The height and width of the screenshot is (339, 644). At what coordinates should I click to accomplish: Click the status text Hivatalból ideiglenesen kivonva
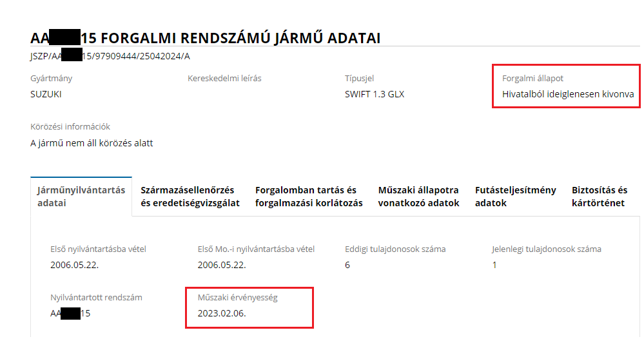coord(567,94)
